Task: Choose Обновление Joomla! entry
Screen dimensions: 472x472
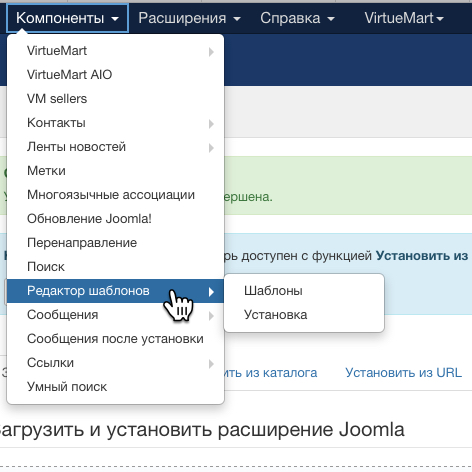Action: click(115, 219)
